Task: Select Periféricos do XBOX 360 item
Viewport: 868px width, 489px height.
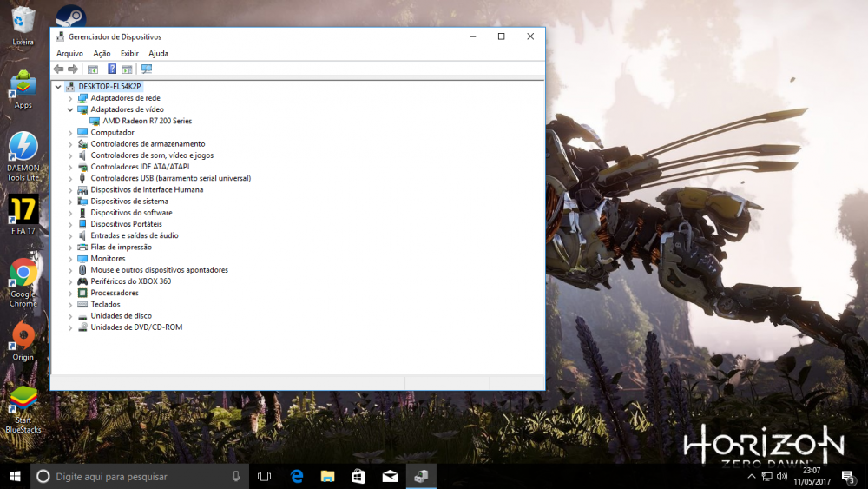Action: (130, 281)
